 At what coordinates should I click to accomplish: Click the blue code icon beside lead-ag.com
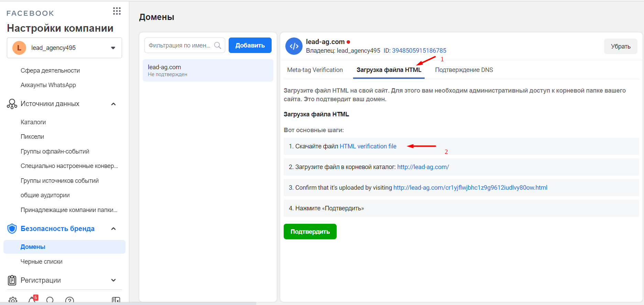pos(294,46)
